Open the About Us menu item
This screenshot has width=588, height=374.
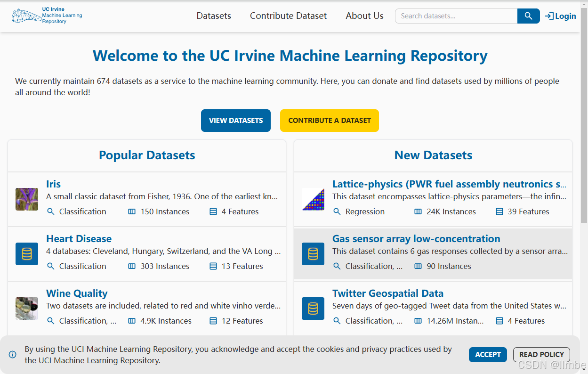coord(364,16)
